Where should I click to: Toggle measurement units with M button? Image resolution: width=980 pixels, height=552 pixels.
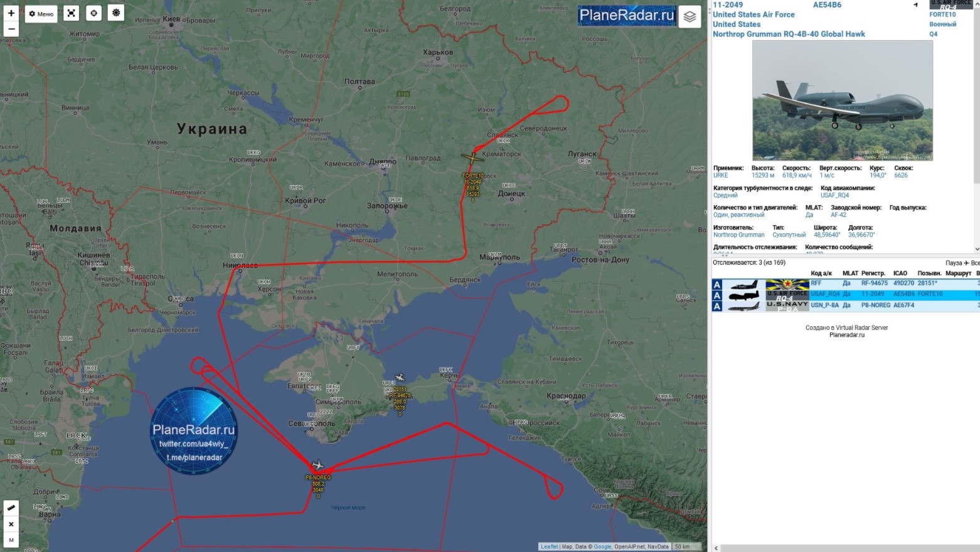[11, 539]
